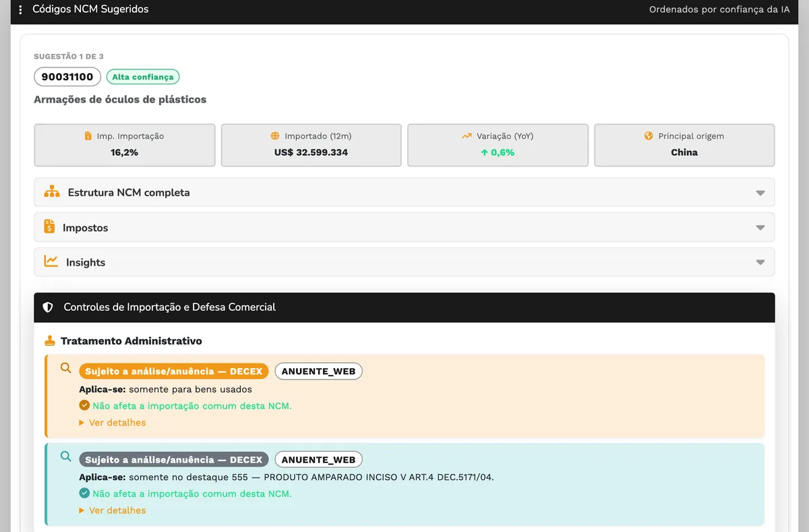Click the trend icon next to Variação (YoY)
This screenshot has width=809, height=532.
467,136
